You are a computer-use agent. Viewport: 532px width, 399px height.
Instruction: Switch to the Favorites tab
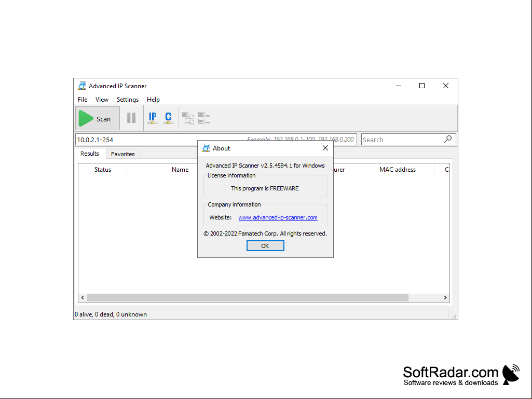123,154
